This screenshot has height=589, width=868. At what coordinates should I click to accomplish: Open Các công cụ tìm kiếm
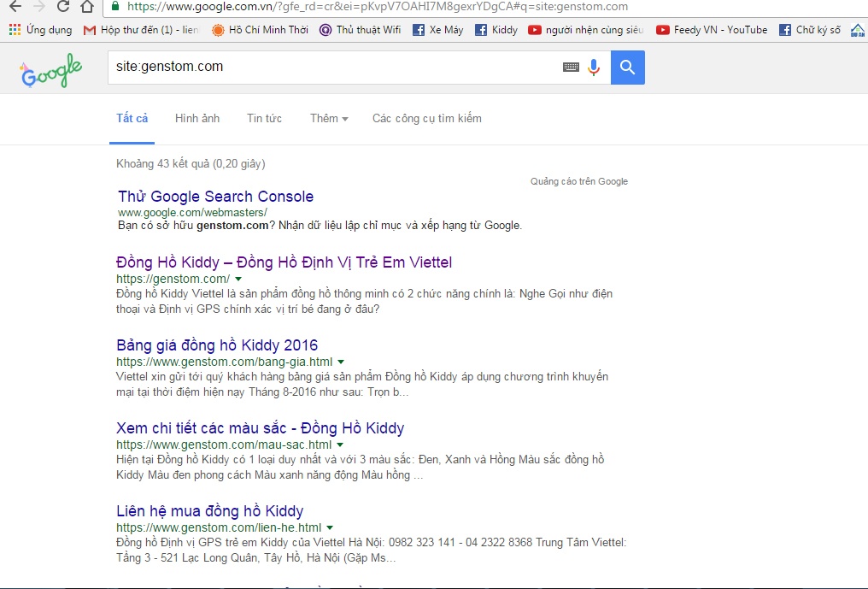(427, 118)
